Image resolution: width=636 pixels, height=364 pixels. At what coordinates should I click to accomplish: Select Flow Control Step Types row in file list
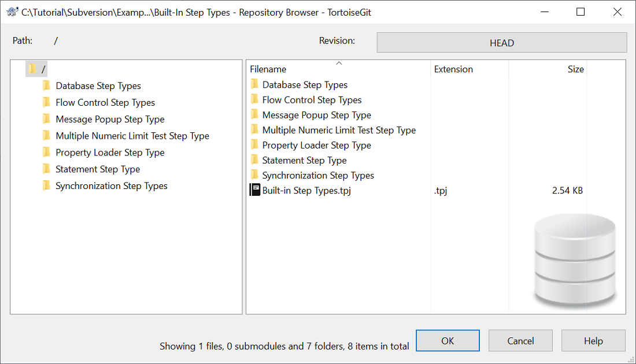click(312, 100)
